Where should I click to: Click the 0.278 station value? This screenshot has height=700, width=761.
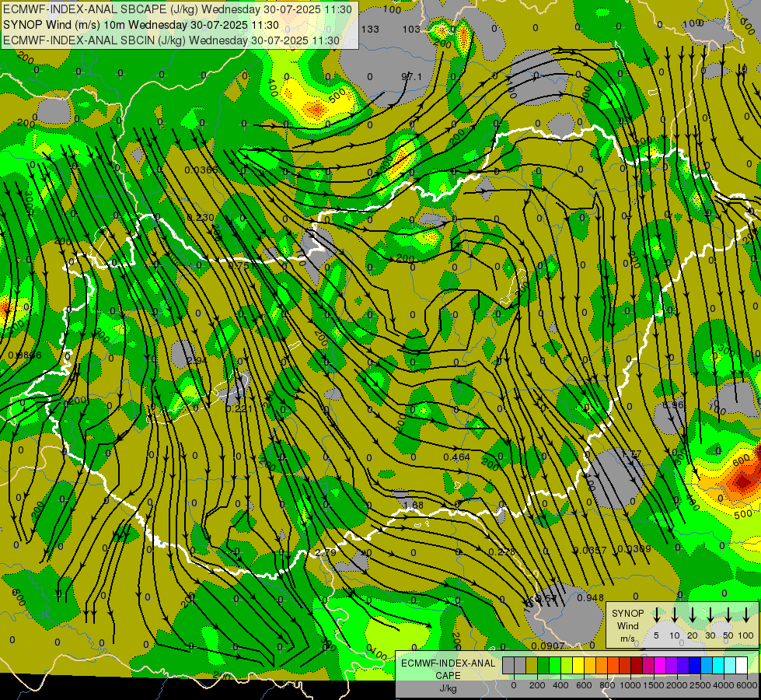[502, 552]
